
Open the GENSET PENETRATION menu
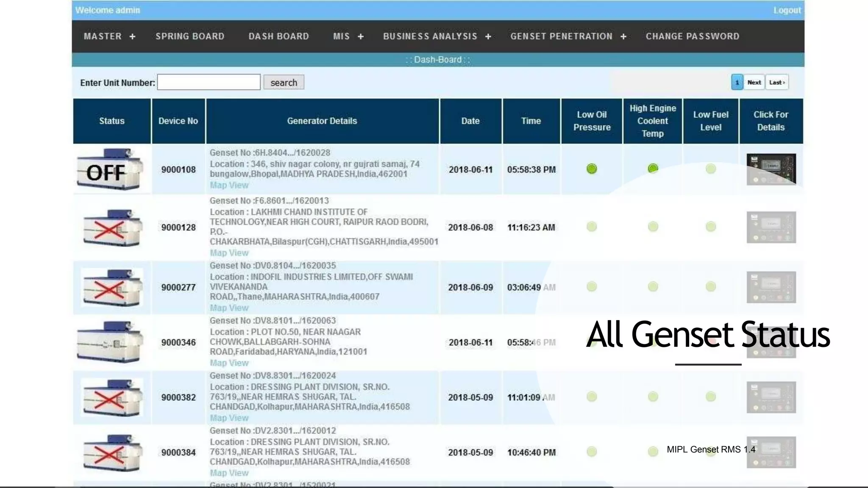[561, 36]
